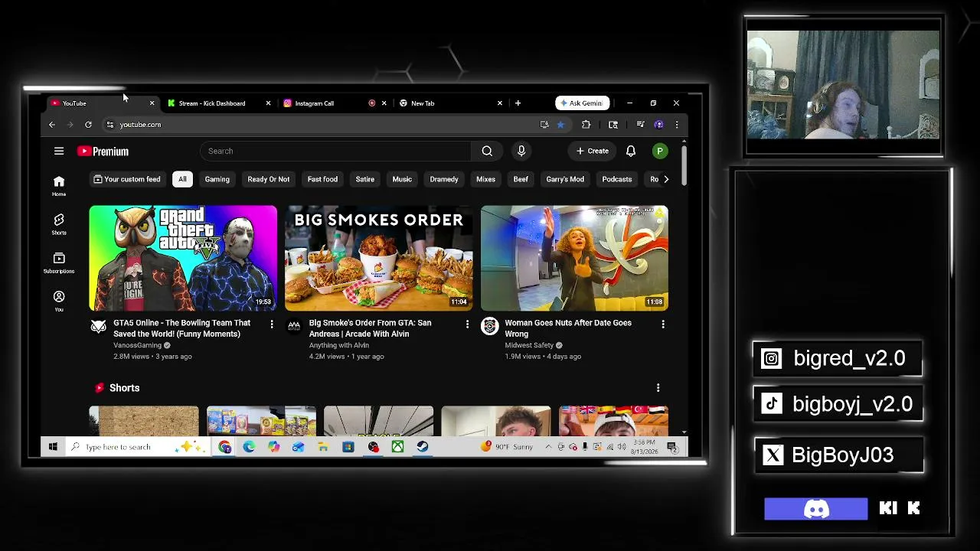The image size is (980, 551).
Task: Go to YouTube Premium home logo
Action: point(103,152)
